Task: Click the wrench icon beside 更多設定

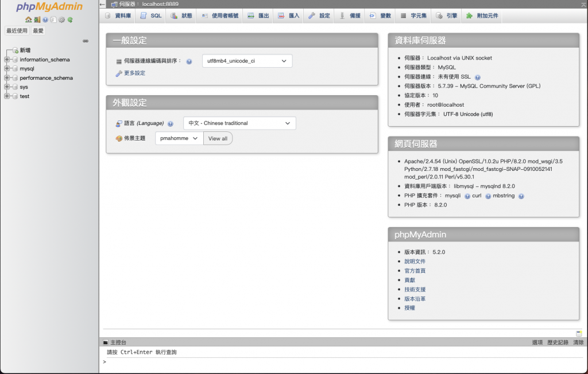Action: (x=119, y=73)
